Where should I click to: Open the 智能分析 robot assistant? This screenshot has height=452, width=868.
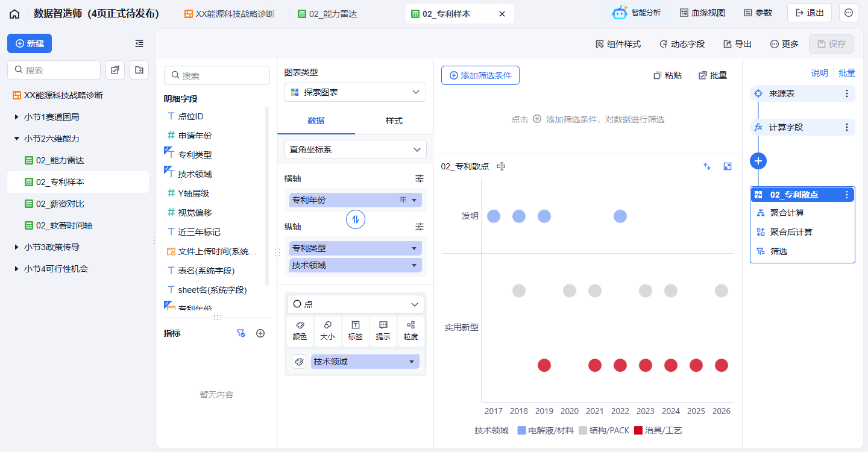click(637, 13)
